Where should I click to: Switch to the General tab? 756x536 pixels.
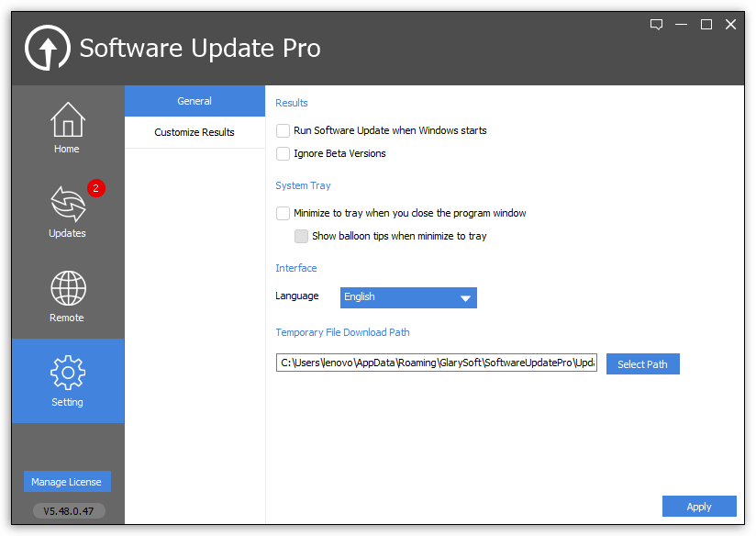(195, 101)
